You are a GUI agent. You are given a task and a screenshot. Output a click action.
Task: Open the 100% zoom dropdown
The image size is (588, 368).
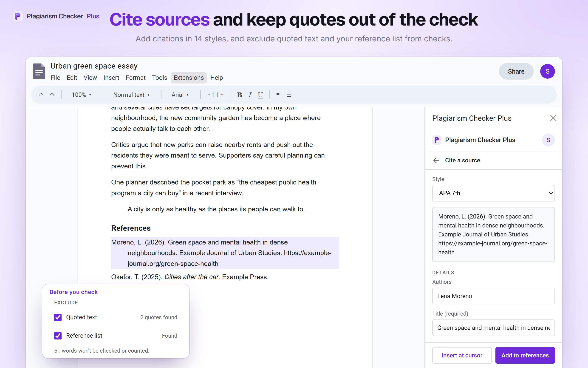pyautogui.click(x=81, y=95)
